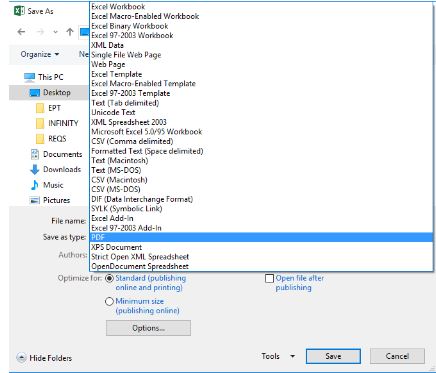The height and width of the screenshot is (373, 436).
Task: Open the Tools dropdown
Action: coord(278,356)
